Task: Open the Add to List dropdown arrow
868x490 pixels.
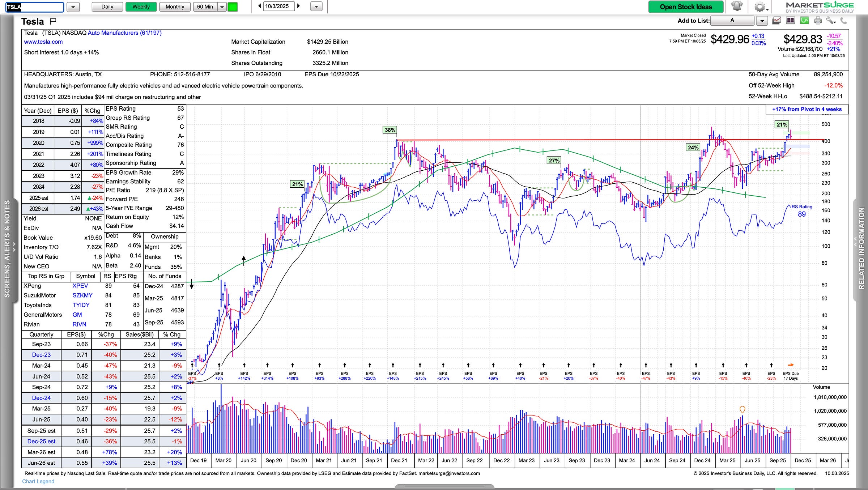Action: pos(762,21)
